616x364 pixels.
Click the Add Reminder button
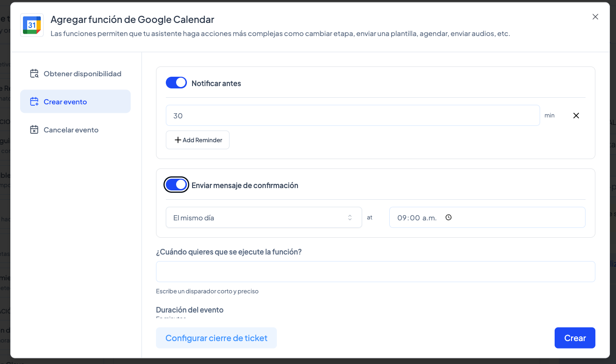pyautogui.click(x=198, y=140)
